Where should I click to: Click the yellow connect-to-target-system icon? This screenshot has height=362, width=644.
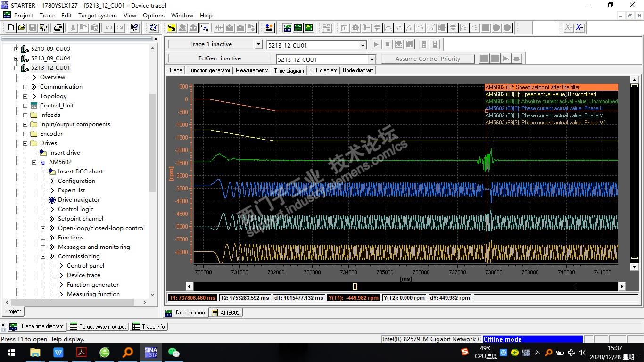coord(172,28)
